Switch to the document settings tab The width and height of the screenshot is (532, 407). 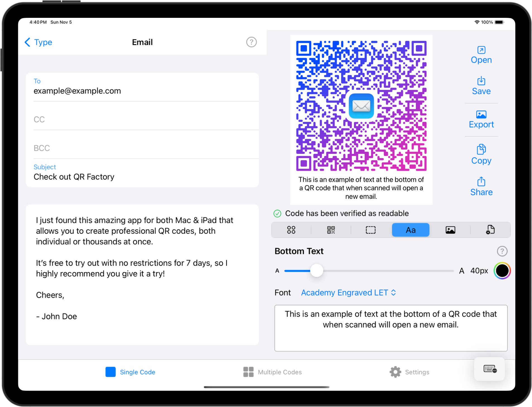[x=490, y=230]
